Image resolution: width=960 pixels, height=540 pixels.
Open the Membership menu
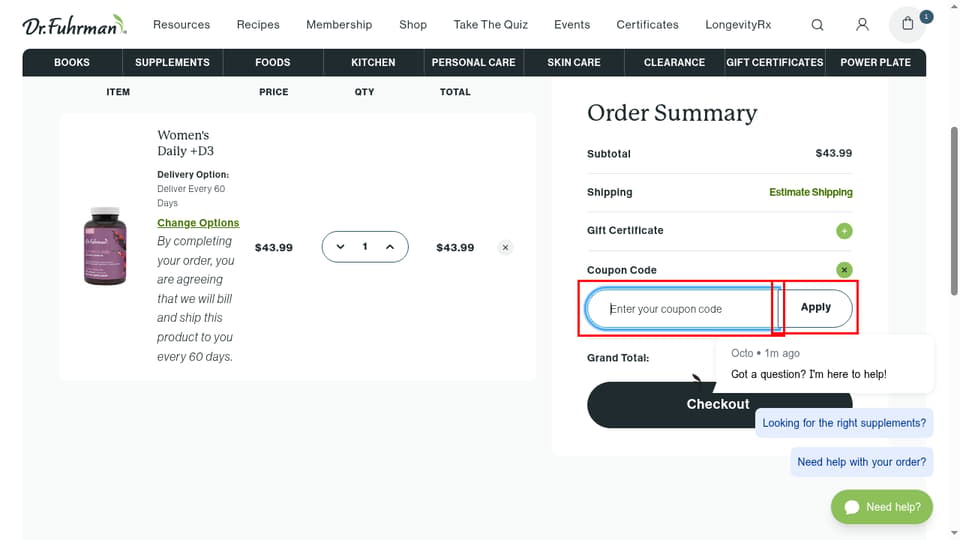tap(339, 24)
